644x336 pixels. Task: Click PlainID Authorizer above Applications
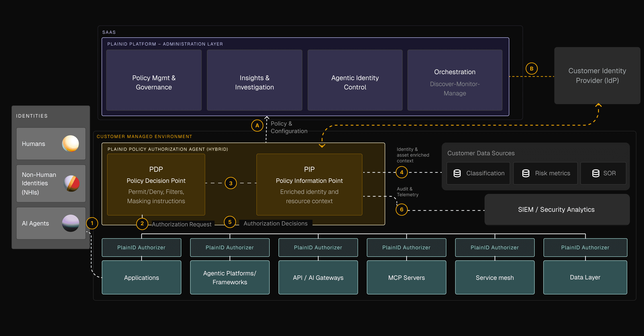pyautogui.click(x=142, y=247)
